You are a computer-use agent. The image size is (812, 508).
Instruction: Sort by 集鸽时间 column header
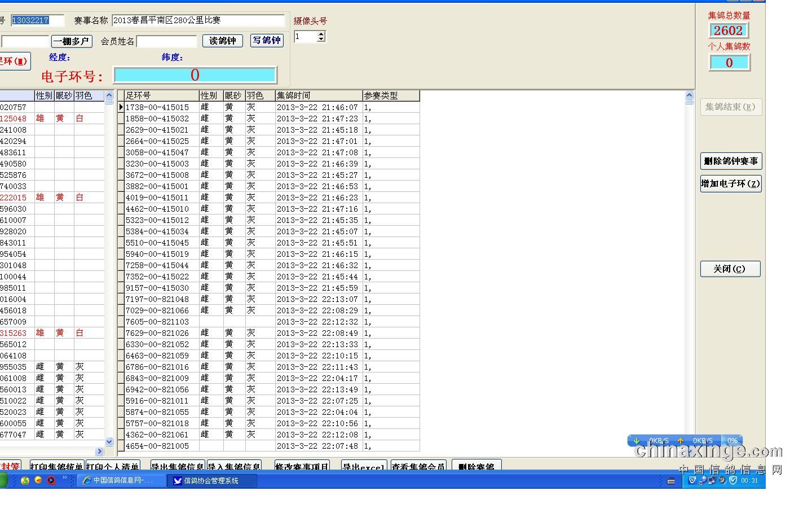(319, 95)
